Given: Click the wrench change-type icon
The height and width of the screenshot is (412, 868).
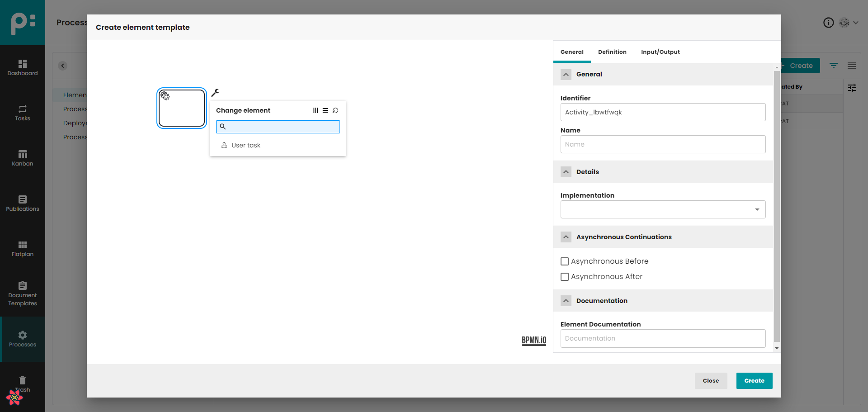Looking at the screenshot, I should [x=215, y=93].
